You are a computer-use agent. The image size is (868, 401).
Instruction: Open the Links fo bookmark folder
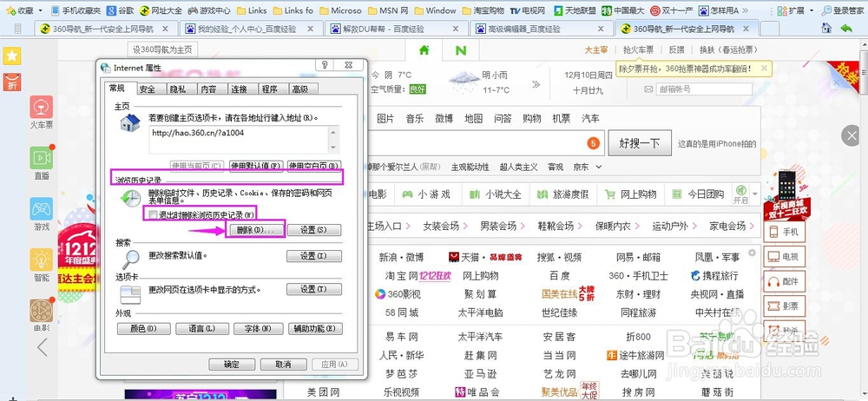(293, 10)
